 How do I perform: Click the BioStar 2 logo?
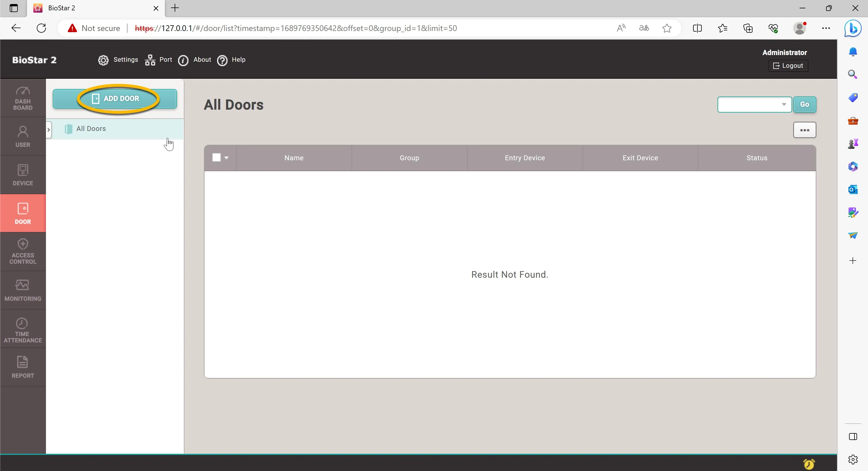pos(34,60)
